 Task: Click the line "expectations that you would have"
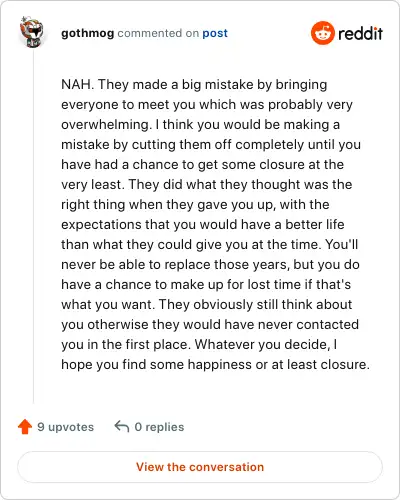click(203, 225)
